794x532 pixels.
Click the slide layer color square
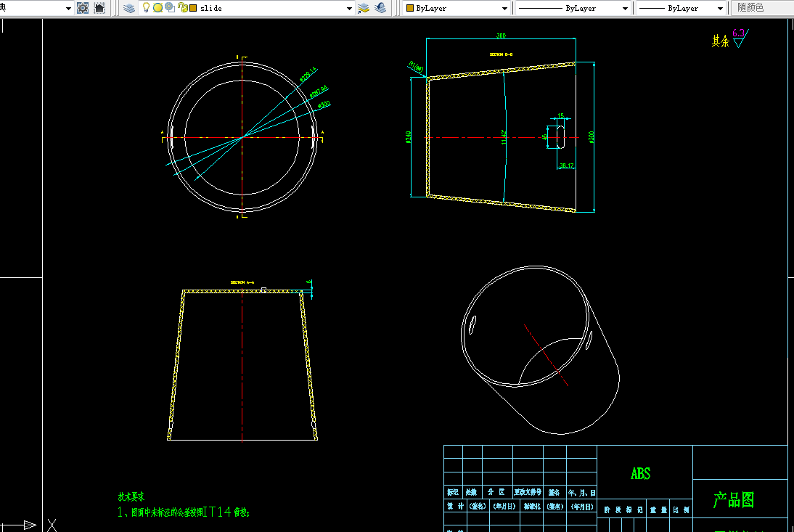(193, 8)
